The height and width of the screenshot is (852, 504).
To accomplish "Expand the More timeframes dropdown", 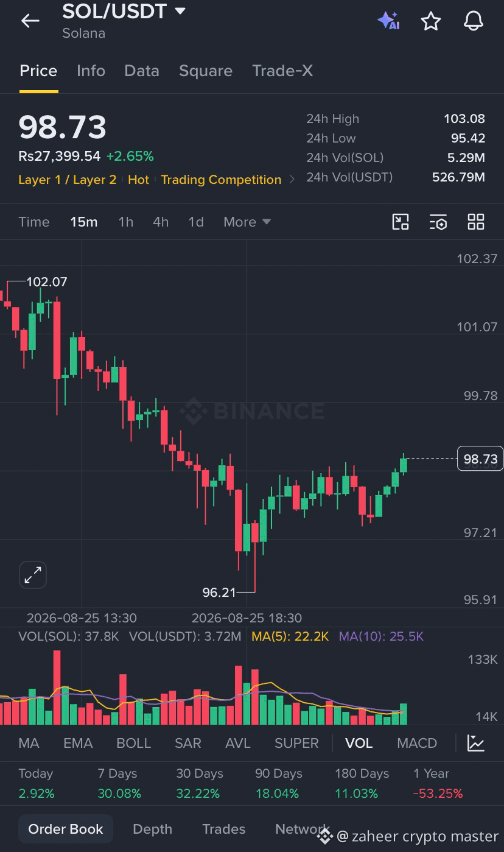I will point(247,222).
